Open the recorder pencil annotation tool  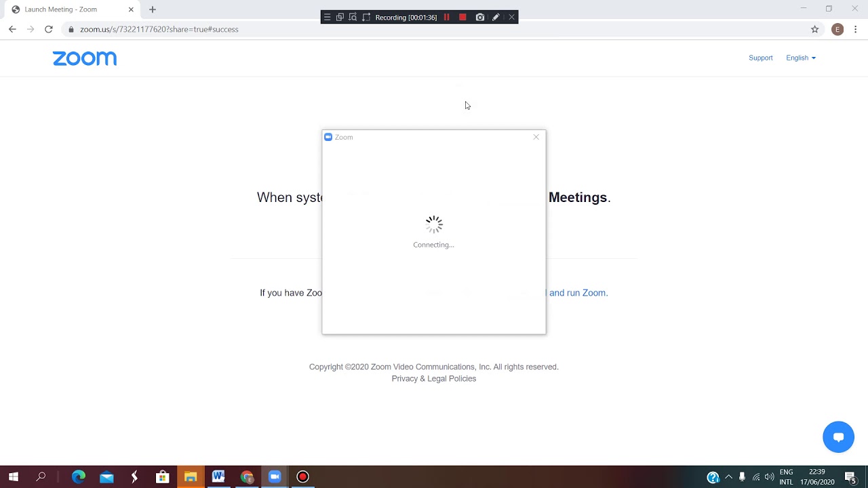(496, 17)
